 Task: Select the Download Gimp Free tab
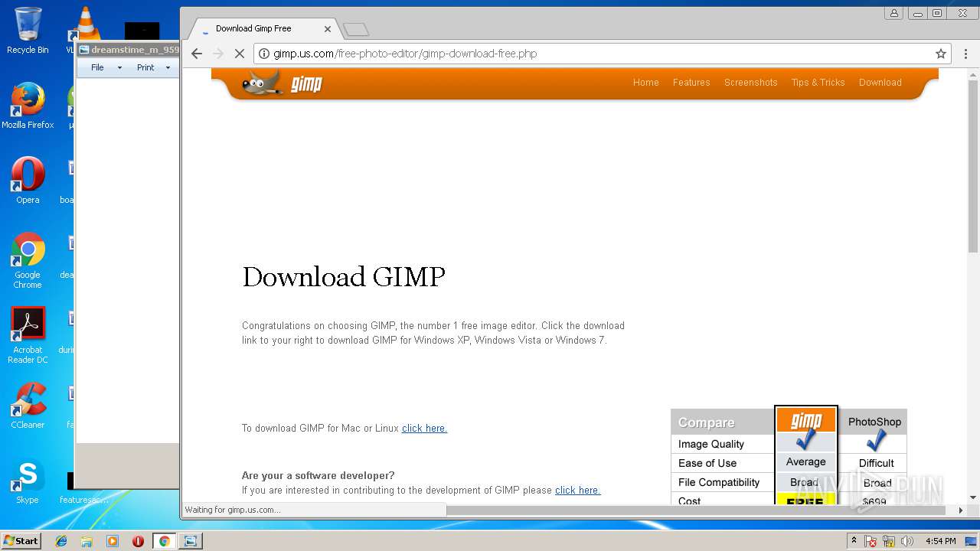point(264,29)
